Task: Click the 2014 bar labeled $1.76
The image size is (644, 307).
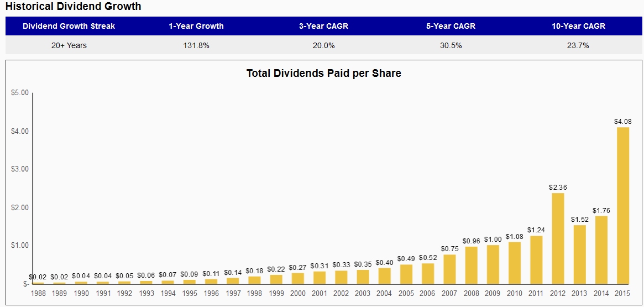Action: tap(601, 250)
